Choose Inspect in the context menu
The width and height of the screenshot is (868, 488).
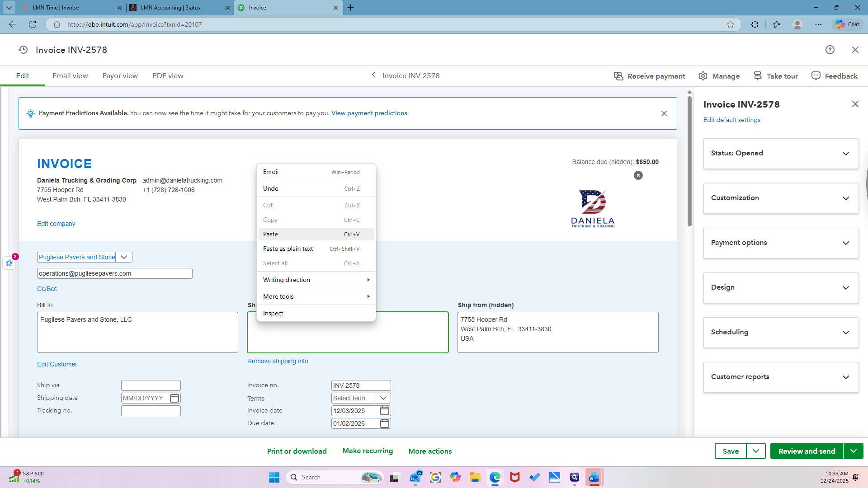tap(316, 313)
